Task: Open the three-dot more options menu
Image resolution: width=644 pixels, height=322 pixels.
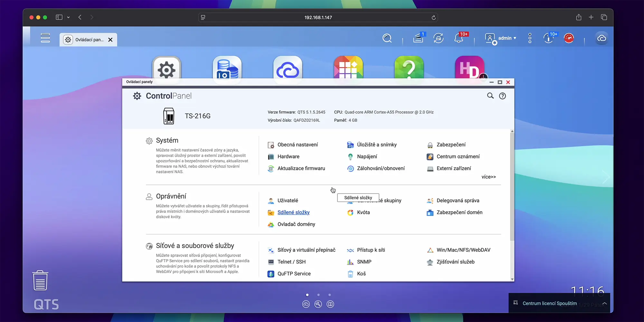Action: tap(530, 38)
